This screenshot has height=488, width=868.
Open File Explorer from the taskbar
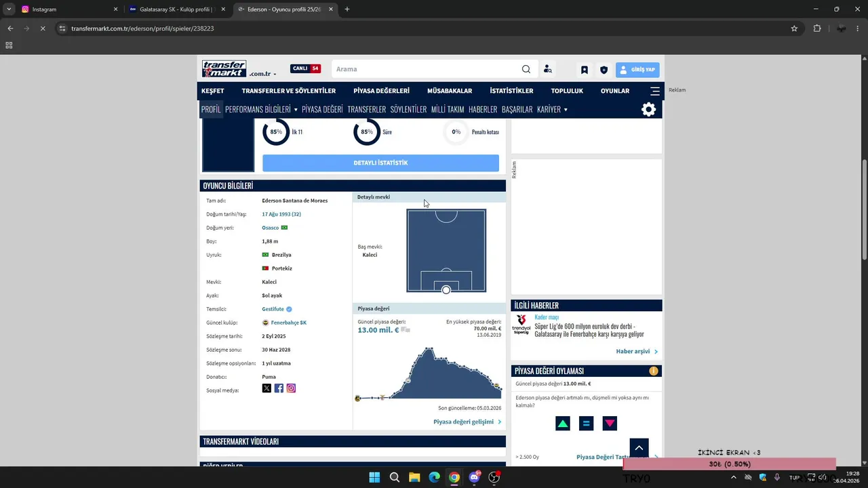pyautogui.click(x=414, y=477)
